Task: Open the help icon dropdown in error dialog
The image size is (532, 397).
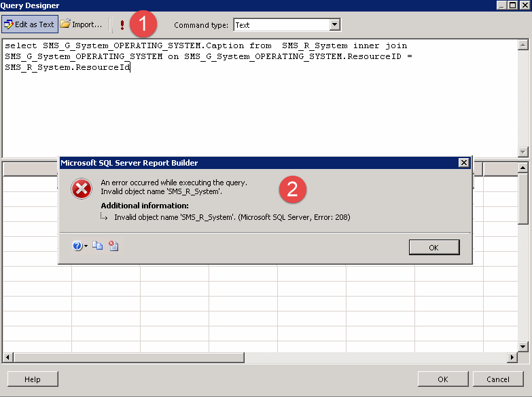Action: [79, 246]
